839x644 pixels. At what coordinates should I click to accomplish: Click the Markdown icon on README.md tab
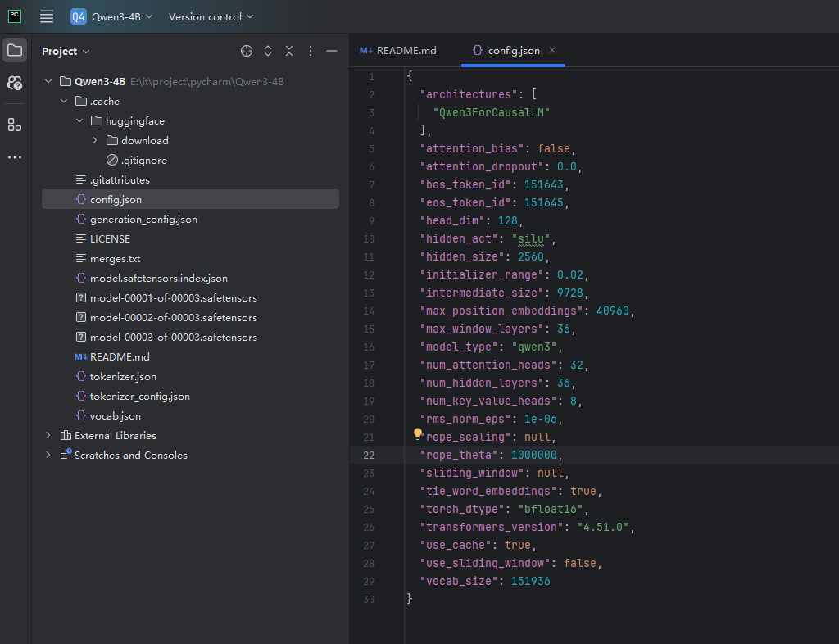tap(366, 50)
